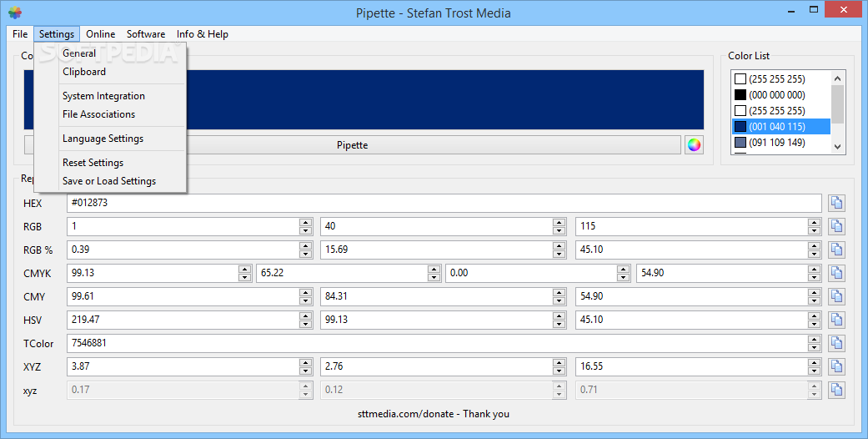Viewport: 868px width, 439px height.
Task: Copy the HEX value to clipboard
Action: tap(836, 204)
